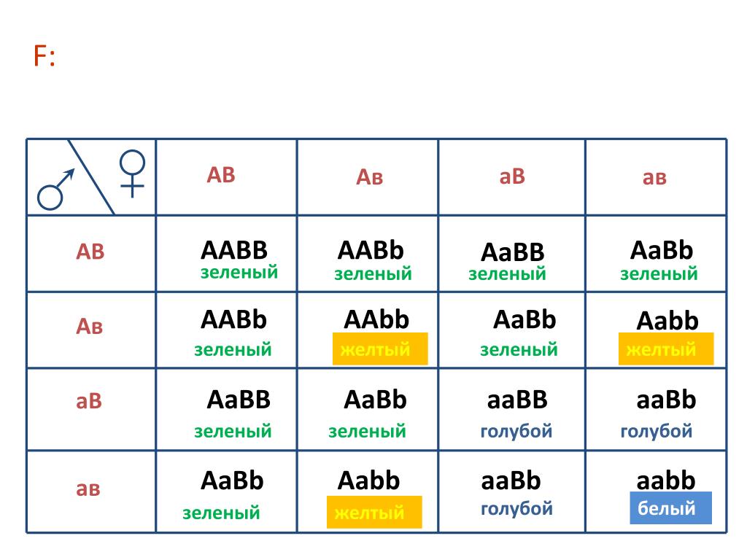Select the white 'белый' blue label
This screenshot has width=747, height=560.
[x=671, y=508]
